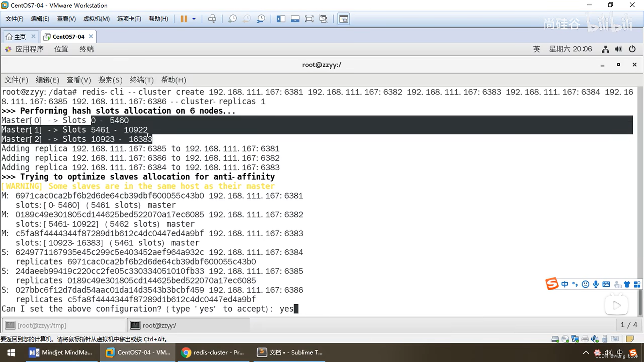Open the power options dropdown arrow
Viewport: 644px width, 362px height.
pos(194,19)
